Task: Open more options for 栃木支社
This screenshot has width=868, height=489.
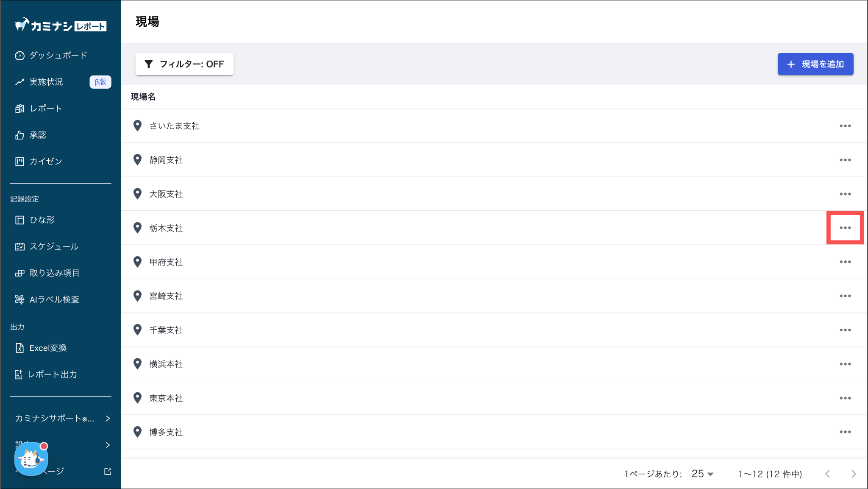Action: pos(845,228)
